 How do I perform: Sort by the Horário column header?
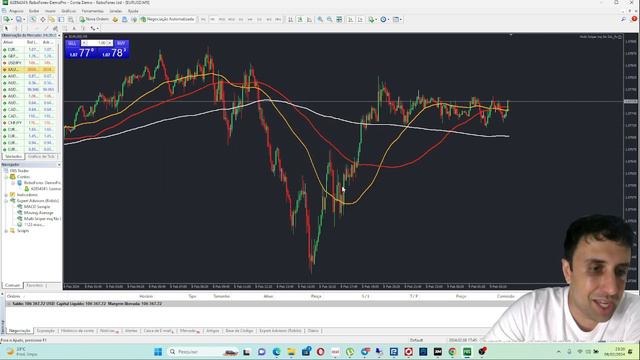click(x=146, y=296)
